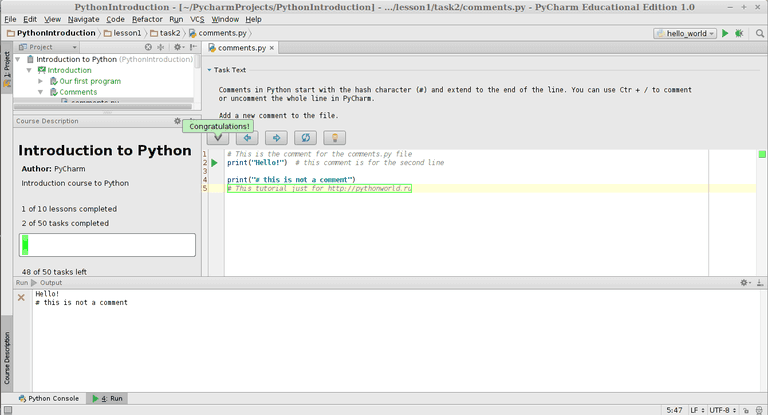Click collapse all icon in Project panel
Image resolution: width=768 pixels, height=415 pixels.
click(161, 47)
